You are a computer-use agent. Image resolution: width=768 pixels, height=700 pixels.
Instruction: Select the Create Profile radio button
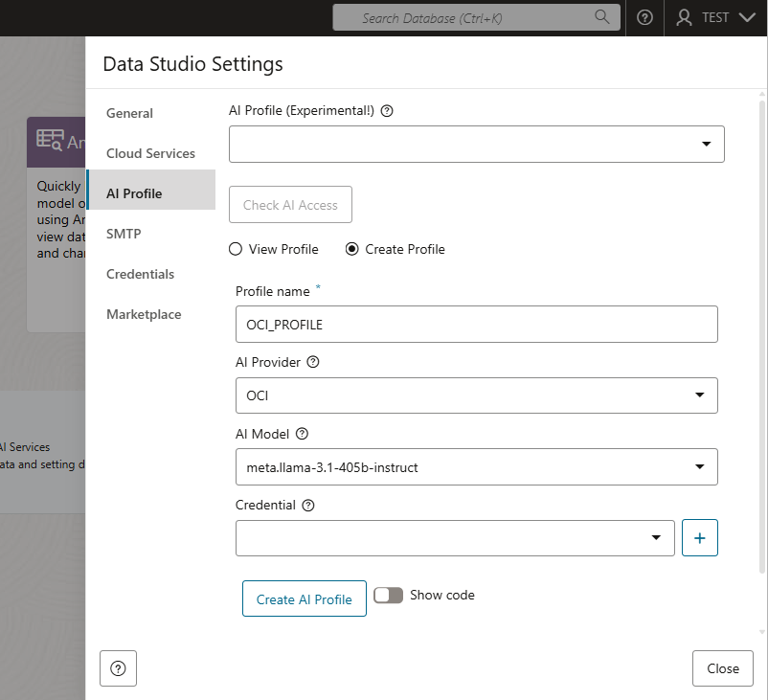pyautogui.click(x=351, y=249)
